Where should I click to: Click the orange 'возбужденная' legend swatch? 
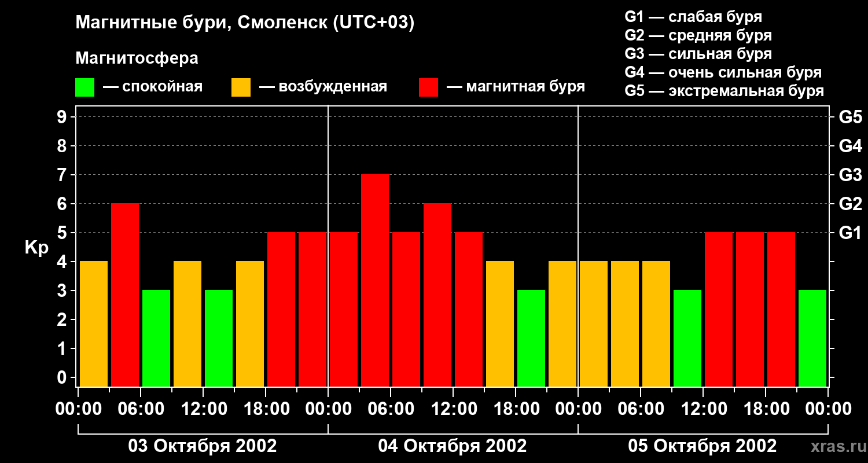pyautogui.click(x=241, y=87)
